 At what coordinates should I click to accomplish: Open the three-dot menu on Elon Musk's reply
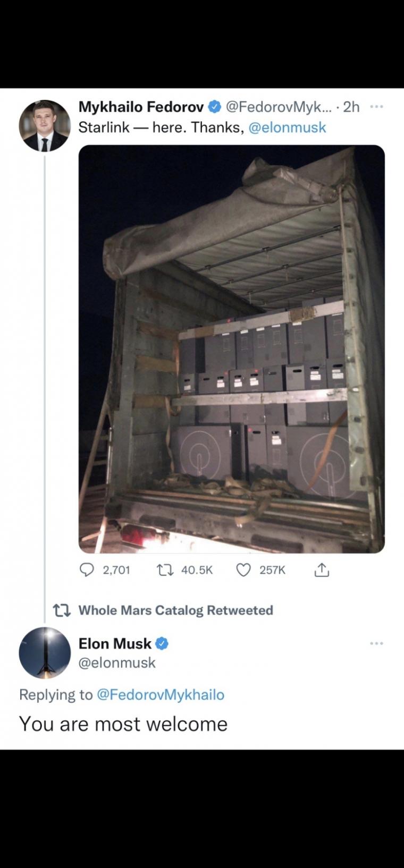[376, 643]
